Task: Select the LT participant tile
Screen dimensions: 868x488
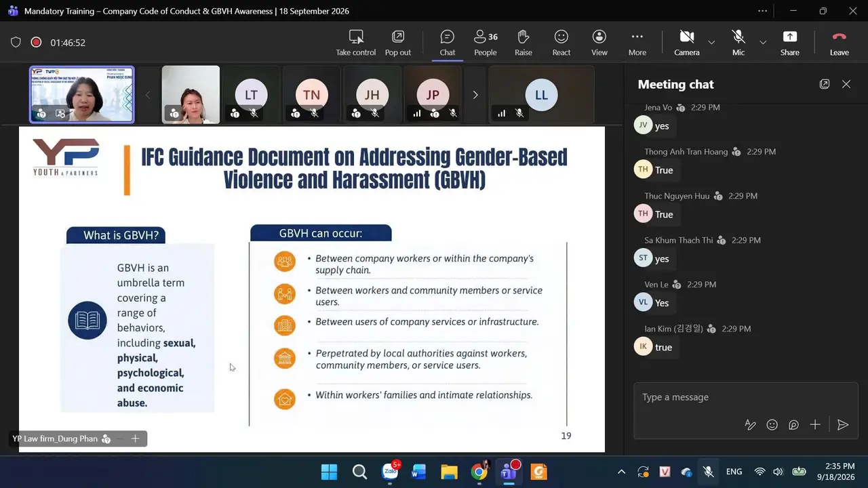Action: click(251, 95)
